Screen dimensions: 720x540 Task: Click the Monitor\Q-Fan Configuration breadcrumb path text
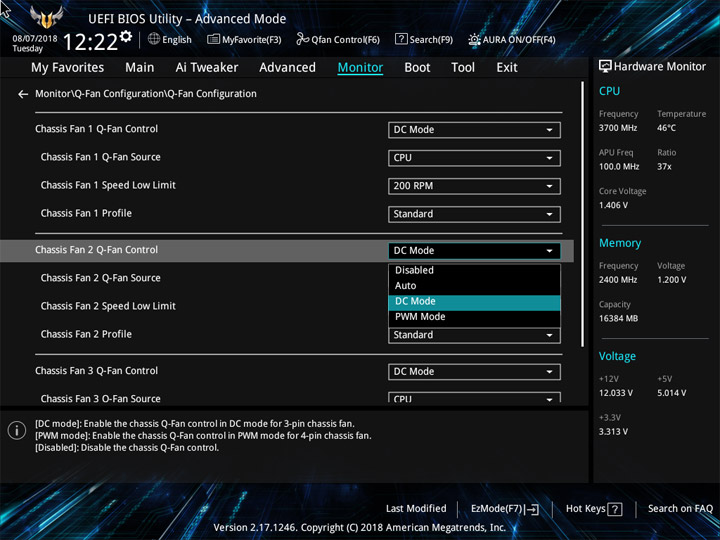click(x=146, y=94)
